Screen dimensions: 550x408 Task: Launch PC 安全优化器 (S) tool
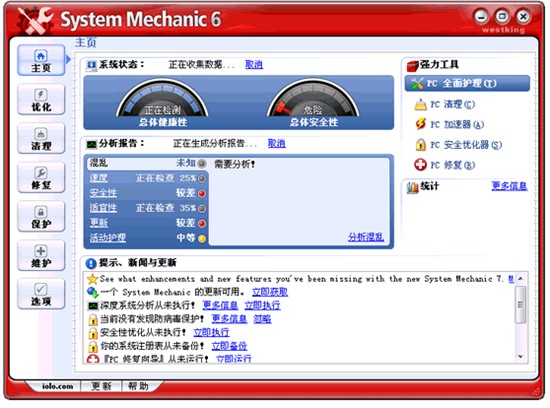click(x=458, y=145)
